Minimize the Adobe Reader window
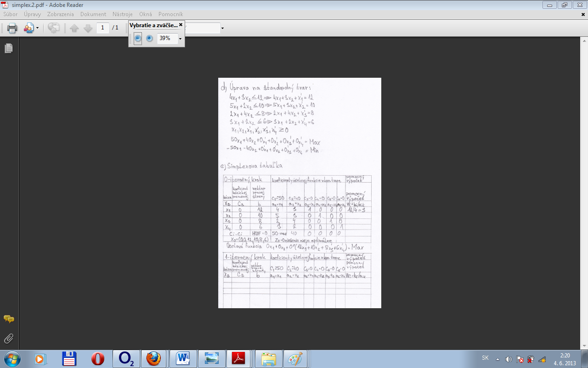Screen dimensions: 588x368 [550, 5]
